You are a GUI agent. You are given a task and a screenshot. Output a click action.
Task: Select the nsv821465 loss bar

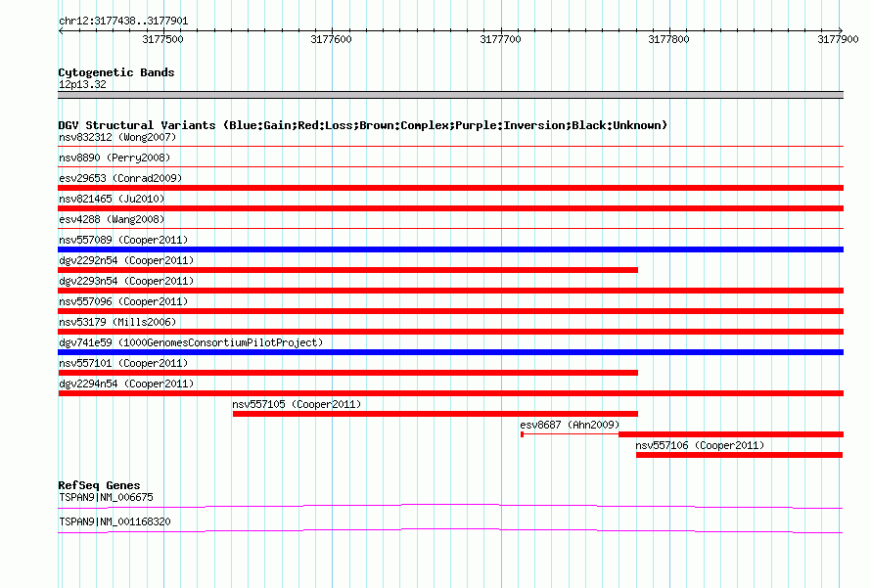tap(450, 208)
